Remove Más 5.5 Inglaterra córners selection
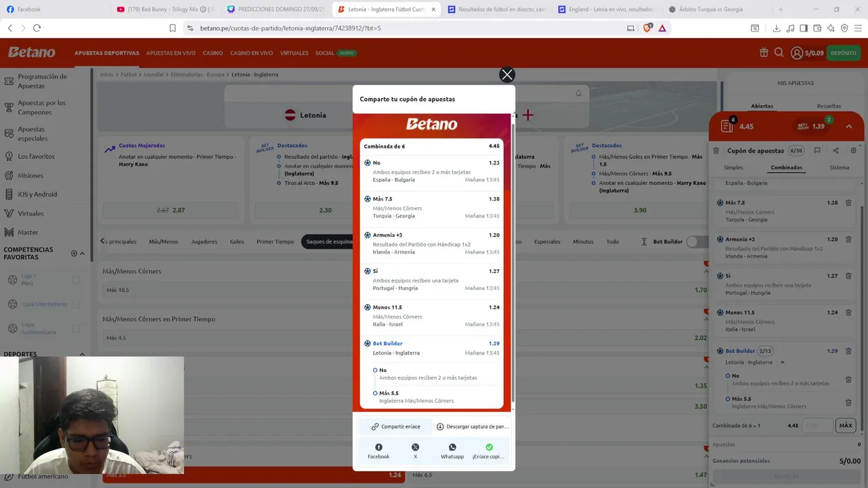 pos(848,403)
